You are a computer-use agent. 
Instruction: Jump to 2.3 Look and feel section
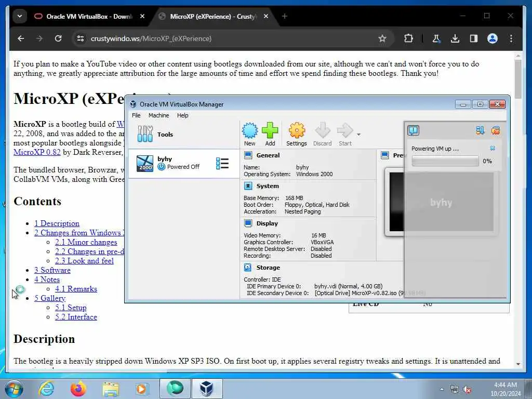[x=84, y=261]
